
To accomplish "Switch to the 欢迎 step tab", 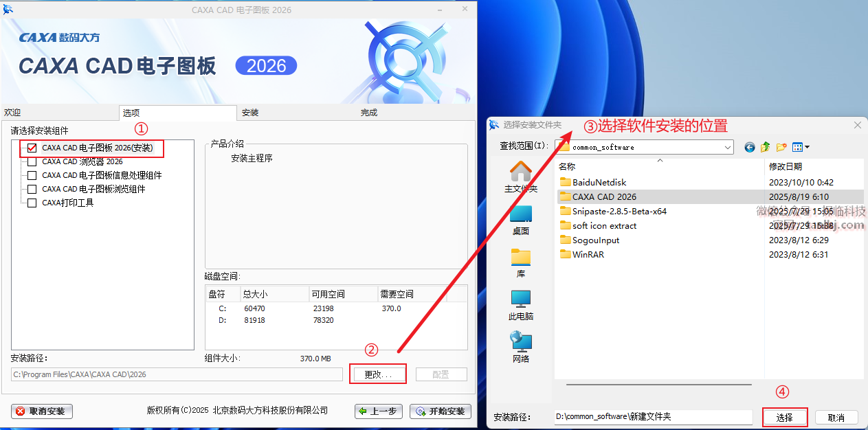I will coord(60,113).
